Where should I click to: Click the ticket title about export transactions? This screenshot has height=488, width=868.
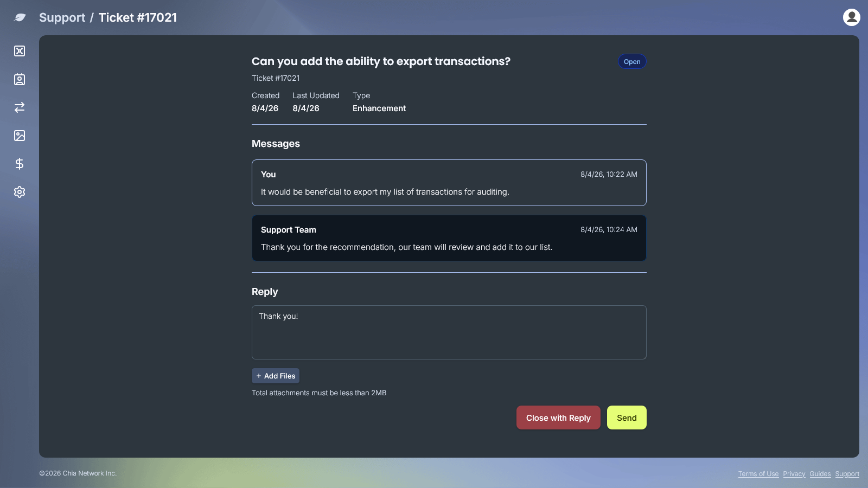(x=381, y=61)
